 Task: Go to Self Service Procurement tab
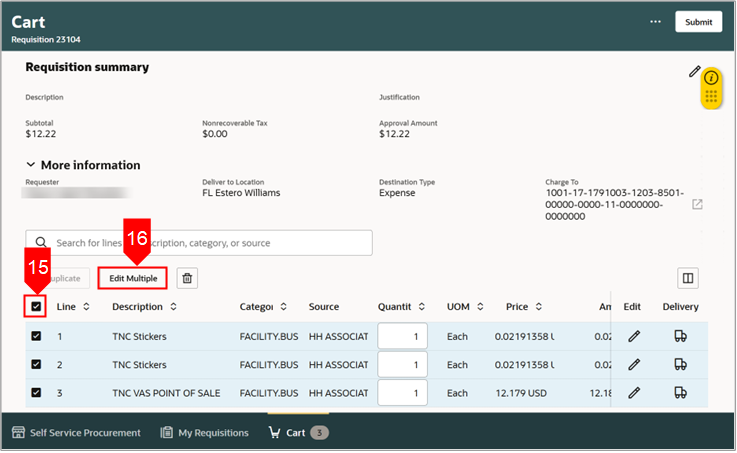coord(76,432)
